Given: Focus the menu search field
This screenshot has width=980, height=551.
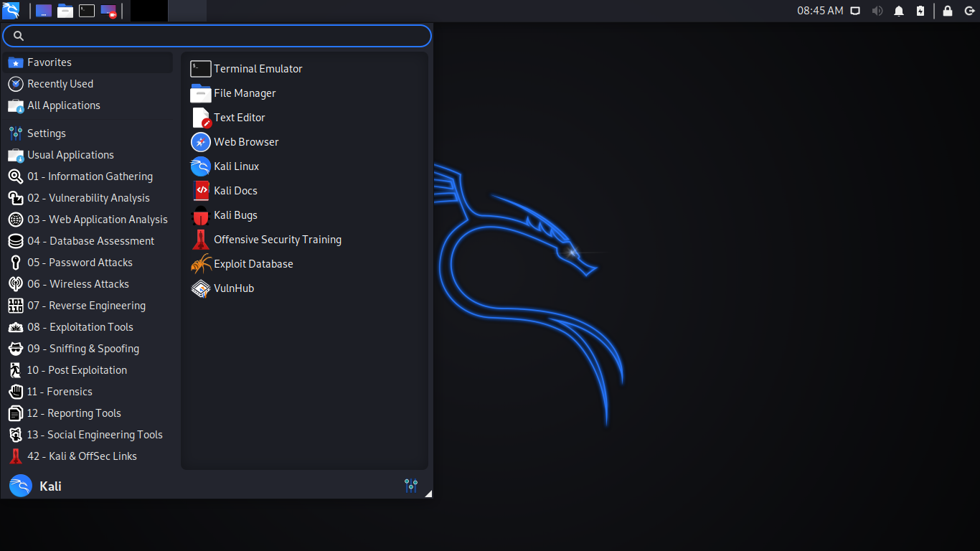Looking at the screenshot, I should pos(217,36).
